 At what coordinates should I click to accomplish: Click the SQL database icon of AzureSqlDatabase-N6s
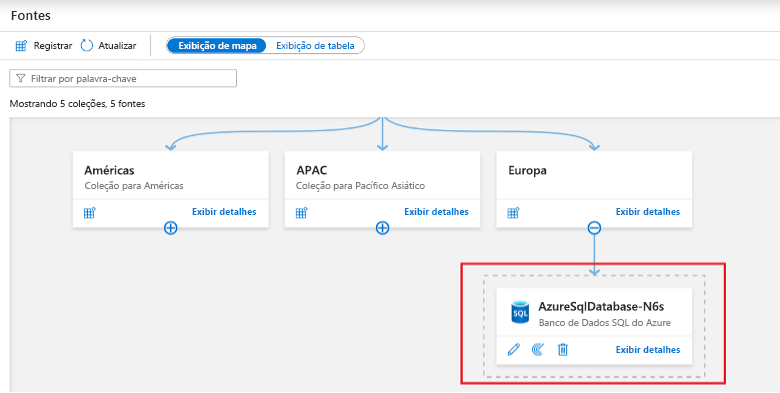click(520, 313)
